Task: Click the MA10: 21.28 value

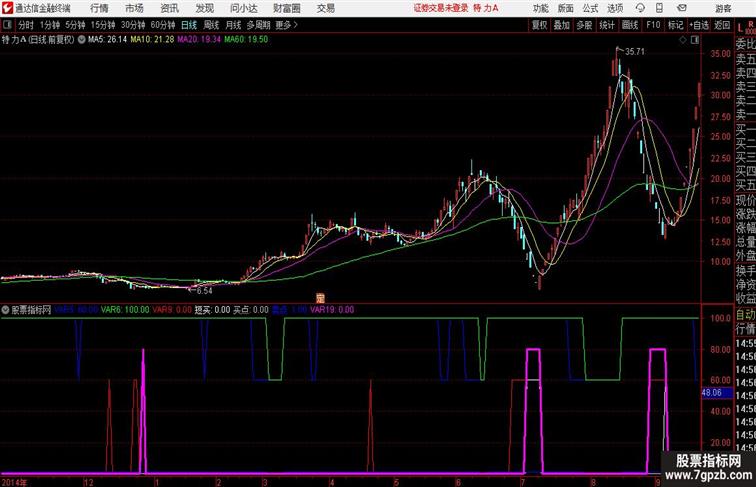Action: pos(152,40)
